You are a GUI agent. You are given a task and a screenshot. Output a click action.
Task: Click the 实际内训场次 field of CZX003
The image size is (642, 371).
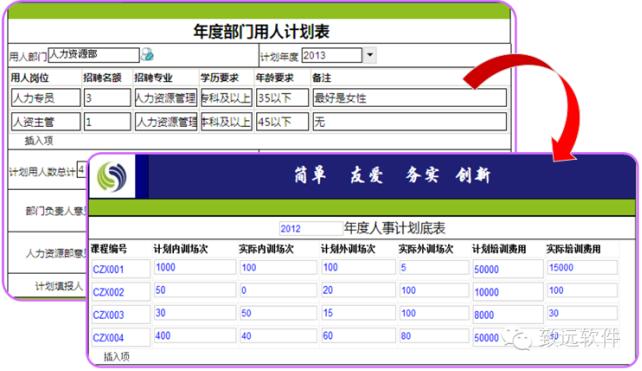click(278, 313)
